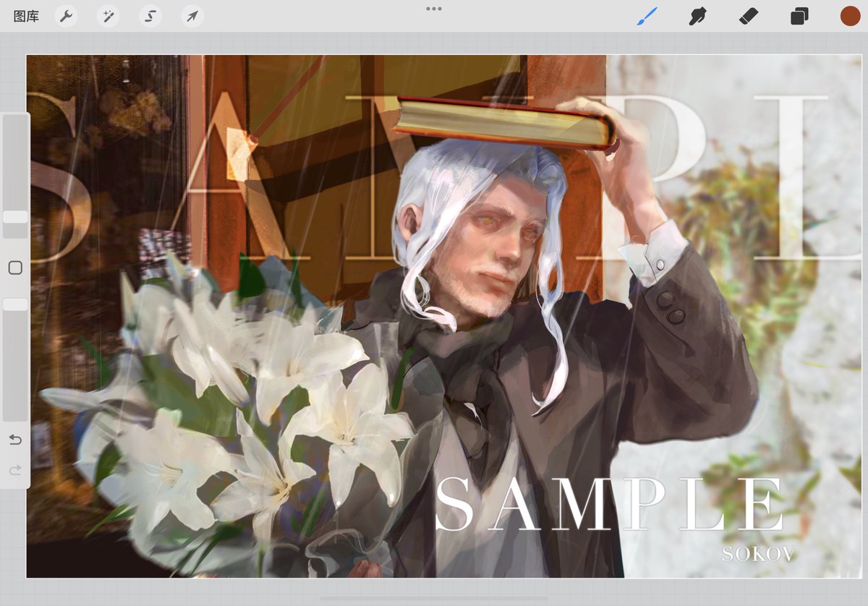
Task: Undo the last action with the sidebar arrow
Action: pyautogui.click(x=15, y=440)
